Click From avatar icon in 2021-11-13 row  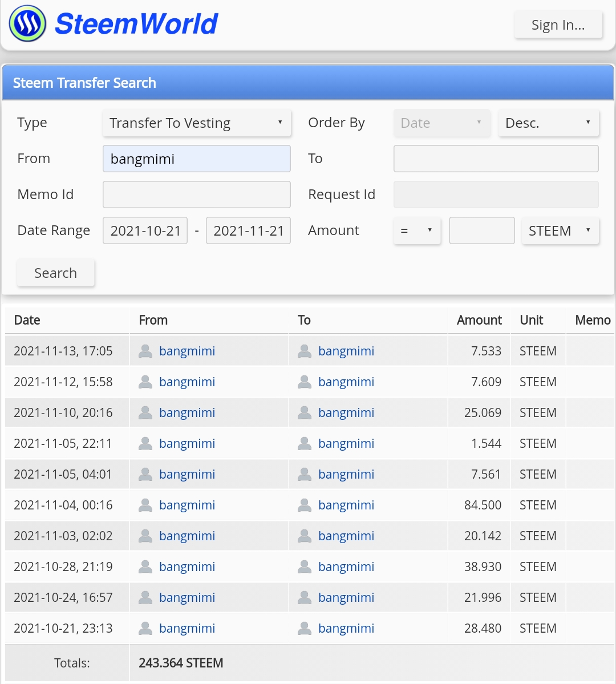[x=145, y=351]
